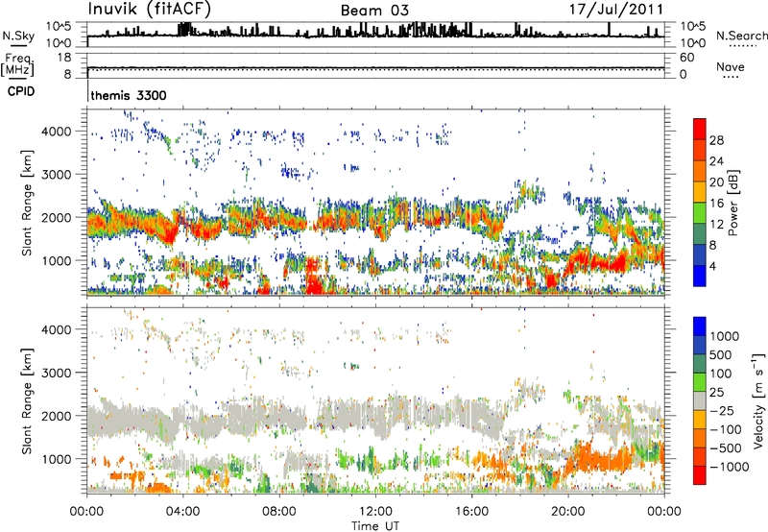Click the "4000" tick in the Power panel
768x532 pixels.
click(x=57, y=132)
